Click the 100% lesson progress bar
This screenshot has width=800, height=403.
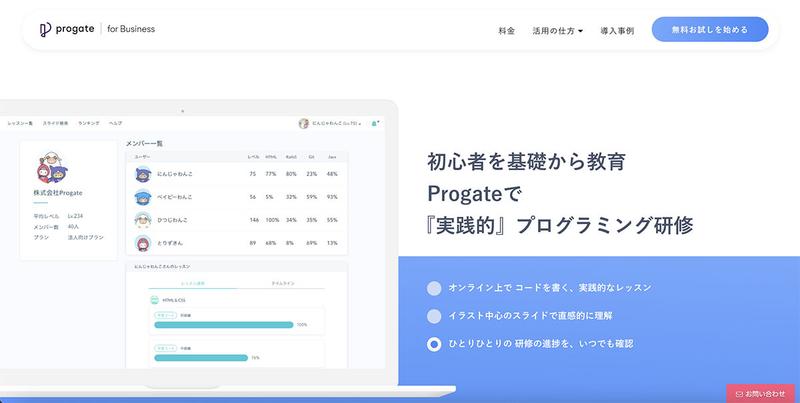(223, 325)
